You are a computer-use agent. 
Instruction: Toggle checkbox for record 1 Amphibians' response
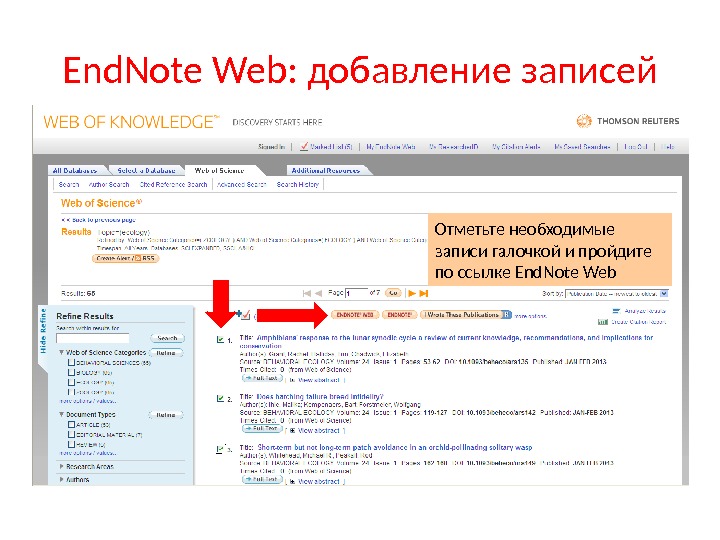point(220,340)
